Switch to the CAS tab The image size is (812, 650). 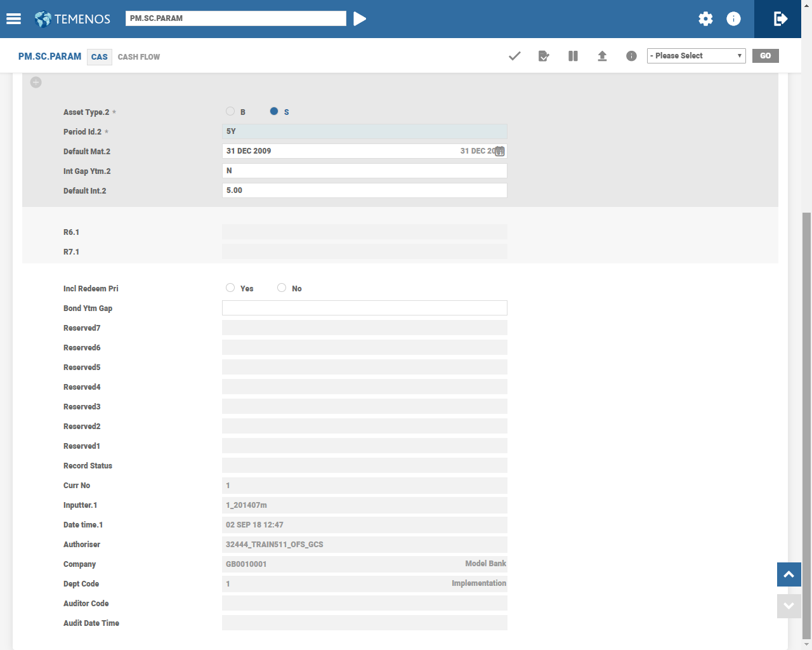(x=100, y=57)
